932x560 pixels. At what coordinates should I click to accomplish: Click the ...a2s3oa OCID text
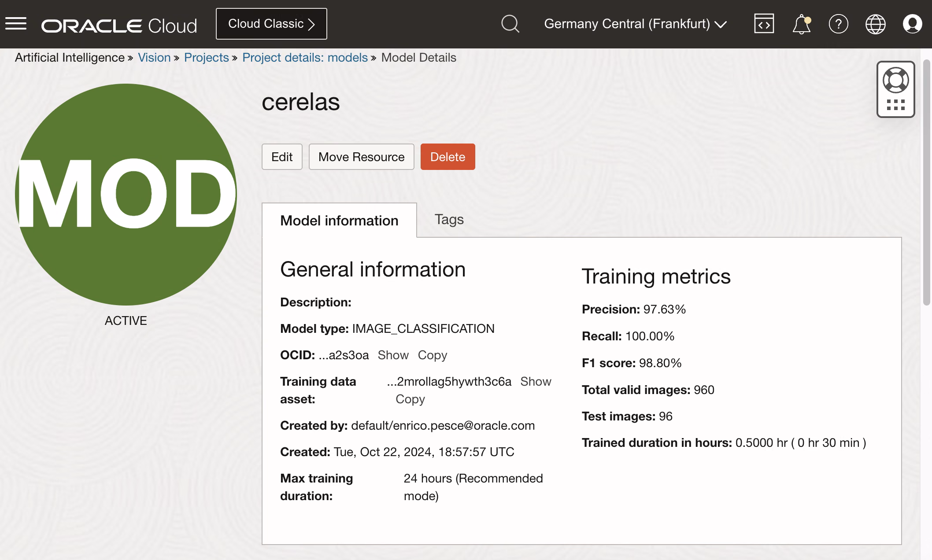[344, 355]
